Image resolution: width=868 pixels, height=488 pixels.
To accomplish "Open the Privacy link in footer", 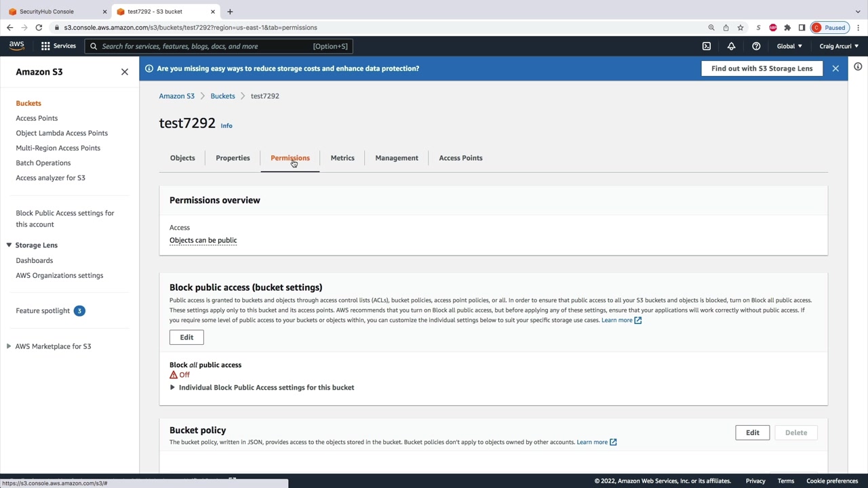I will point(755,481).
